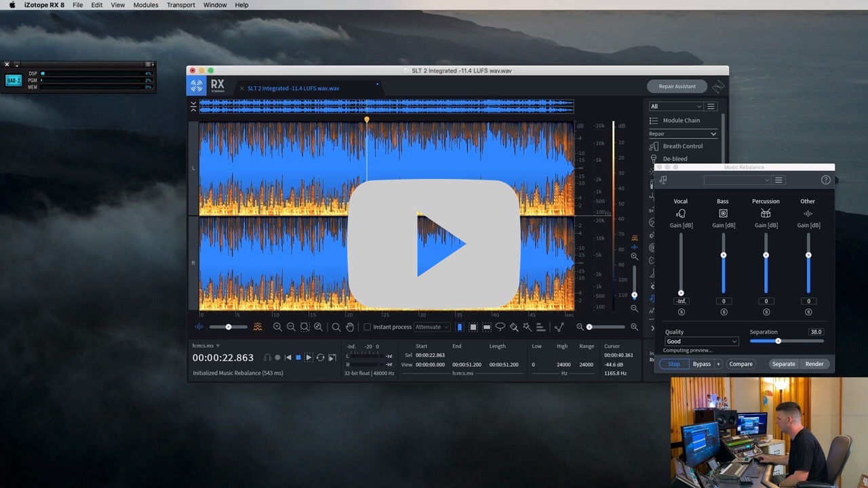The width and height of the screenshot is (868, 488).
Task: Open the Music Rebalance preset dropdown
Action: (x=737, y=180)
